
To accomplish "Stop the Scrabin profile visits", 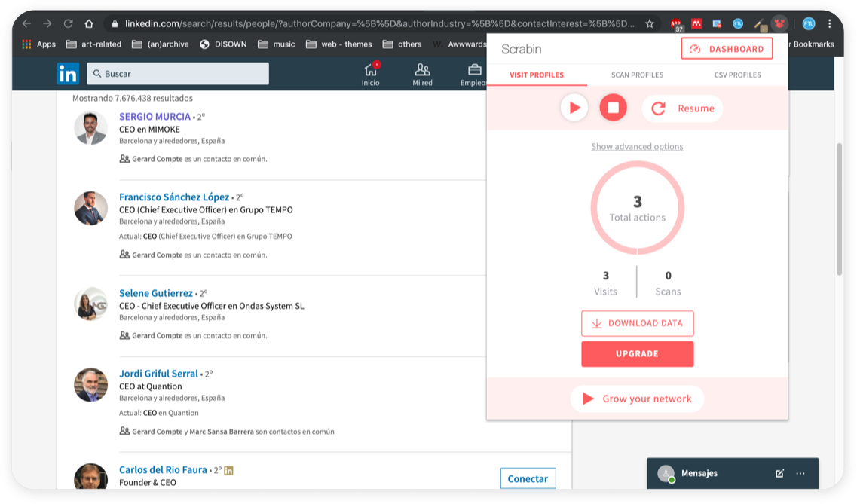I will 614,108.
